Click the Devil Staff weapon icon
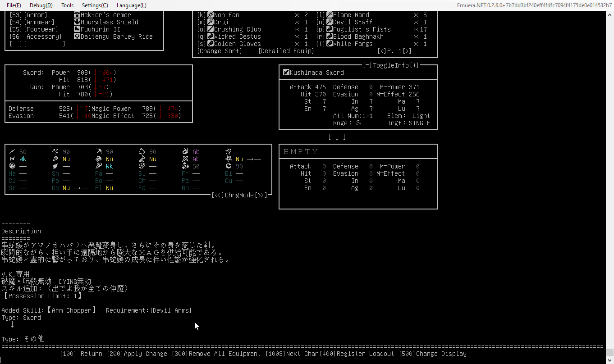This screenshot has width=614, height=364. [330, 22]
